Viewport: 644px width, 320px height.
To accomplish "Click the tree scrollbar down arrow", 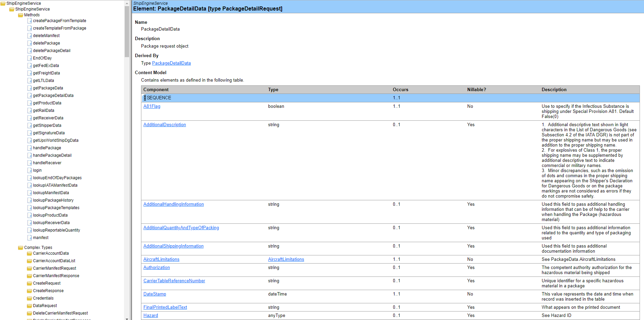I will (x=127, y=318).
